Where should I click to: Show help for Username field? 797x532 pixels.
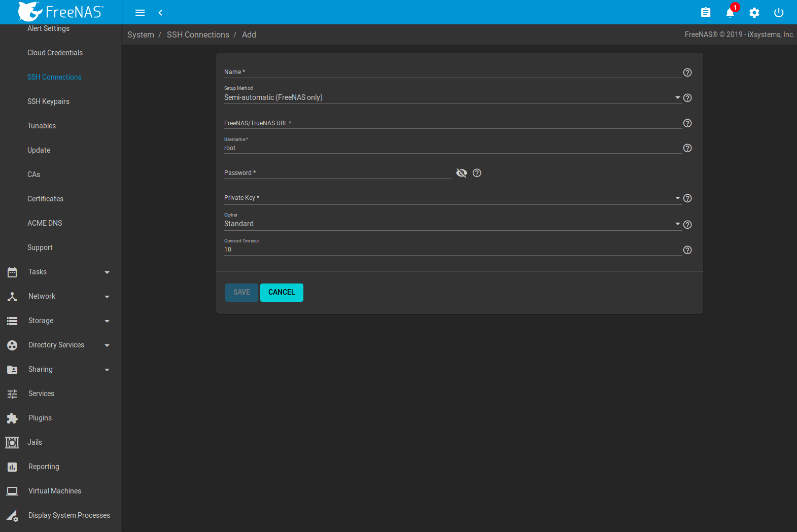click(687, 148)
